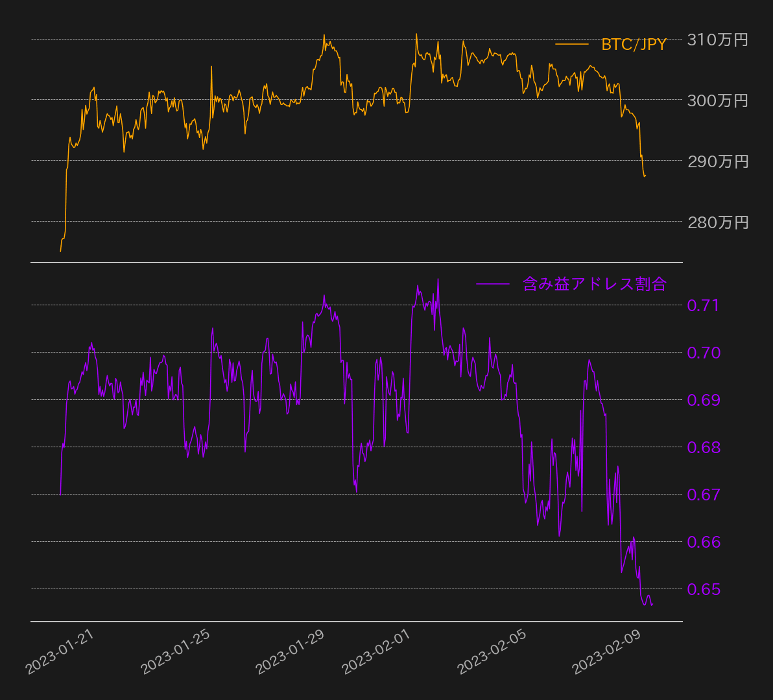This screenshot has width=773, height=700.
Task: Select the 2023-01-29 date tick label
Action: [291, 652]
